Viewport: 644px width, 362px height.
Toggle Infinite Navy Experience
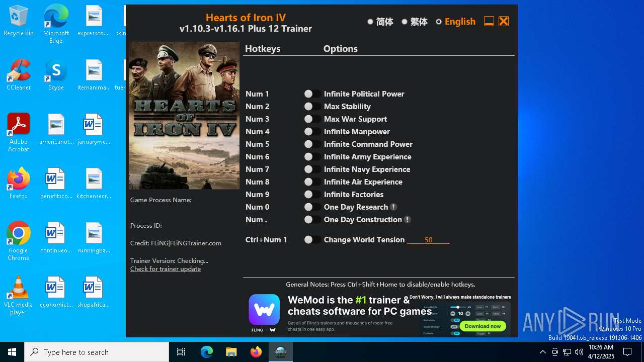312,169
